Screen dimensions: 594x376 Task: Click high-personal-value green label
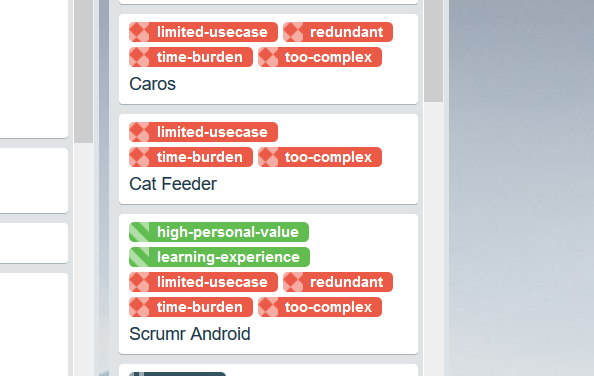point(219,232)
